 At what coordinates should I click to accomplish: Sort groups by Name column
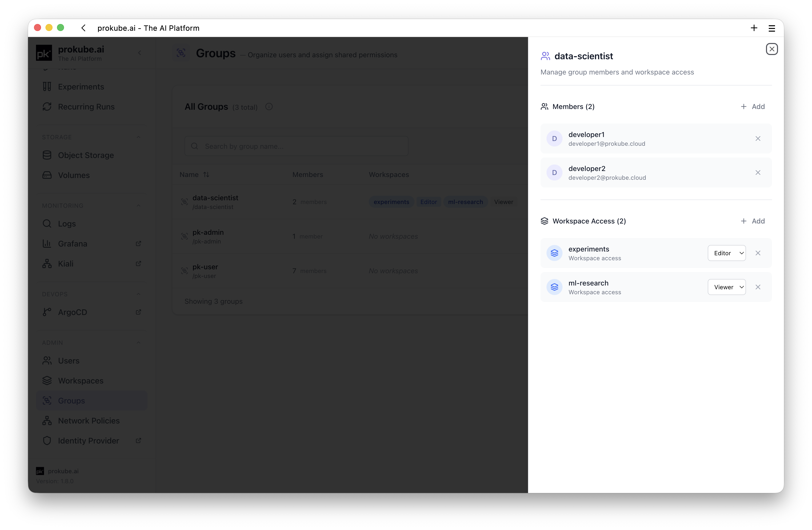pyautogui.click(x=194, y=175)
